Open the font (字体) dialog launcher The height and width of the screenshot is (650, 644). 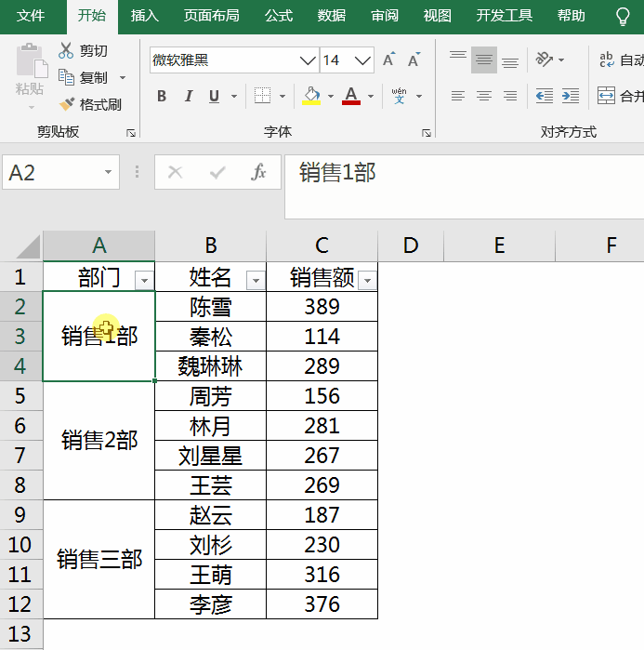[427, 133]
